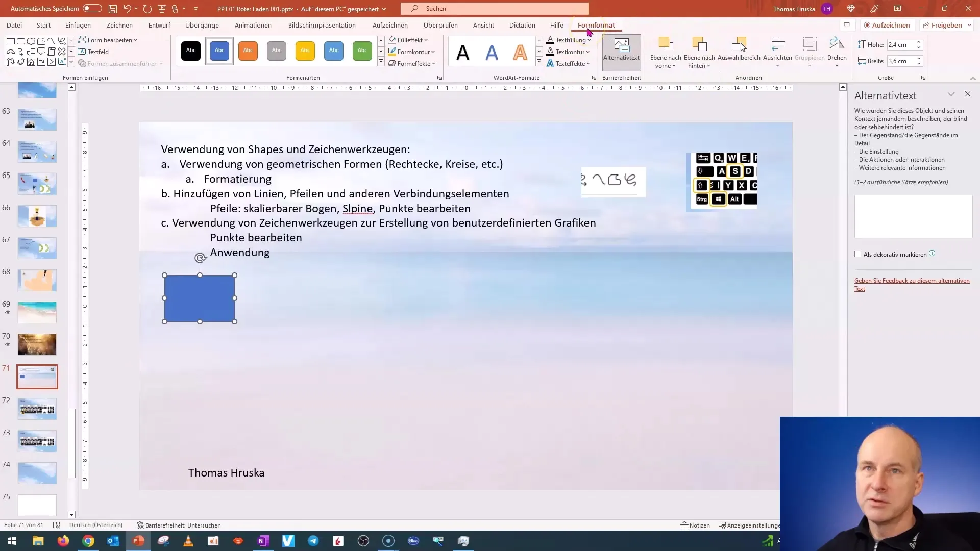Select the Formformat tab
The height and width of the screenshot is (551, 980).
pyautogui.click(x=596, y=25)
